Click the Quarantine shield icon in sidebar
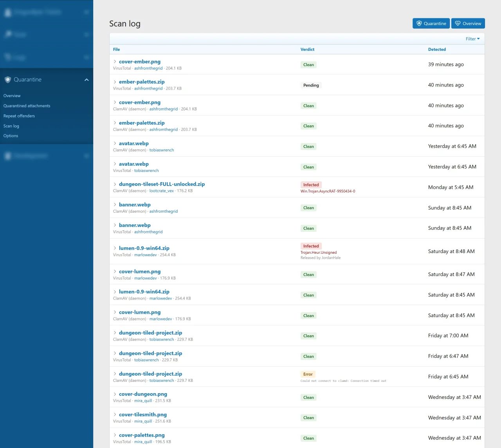 (8, 79)
